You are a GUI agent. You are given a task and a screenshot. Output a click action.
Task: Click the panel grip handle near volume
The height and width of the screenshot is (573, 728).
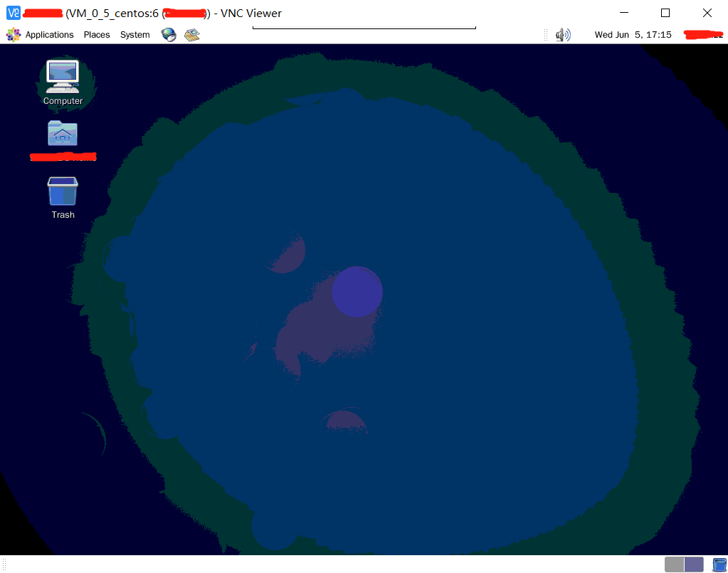point(546,35)
